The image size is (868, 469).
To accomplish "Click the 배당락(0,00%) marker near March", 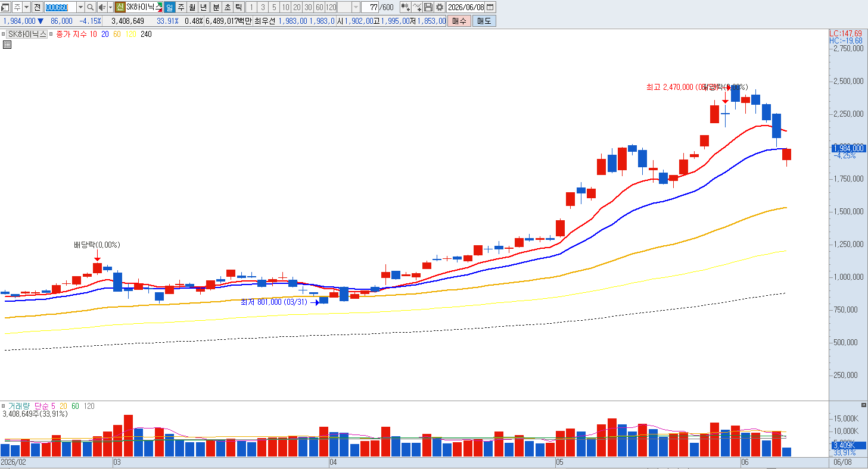I will [97, 245].
